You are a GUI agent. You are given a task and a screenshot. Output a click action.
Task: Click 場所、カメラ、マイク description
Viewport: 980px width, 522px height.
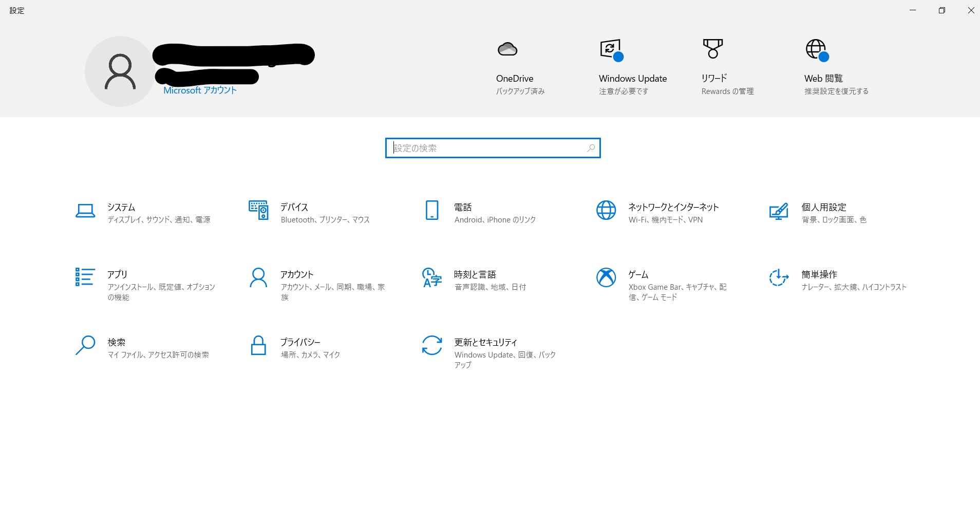tap(310, 355)
